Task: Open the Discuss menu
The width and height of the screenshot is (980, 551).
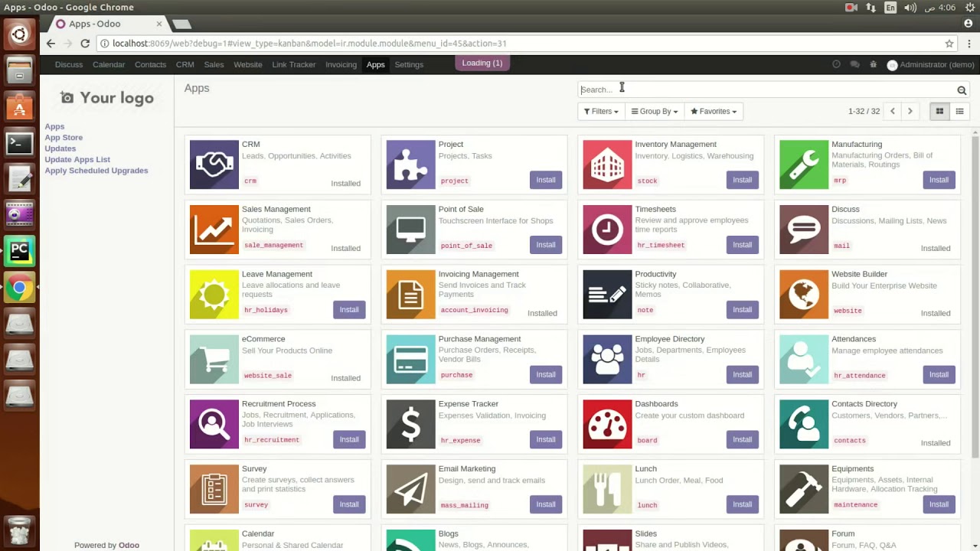Action: pyautogui.click(x=69, y=65)
